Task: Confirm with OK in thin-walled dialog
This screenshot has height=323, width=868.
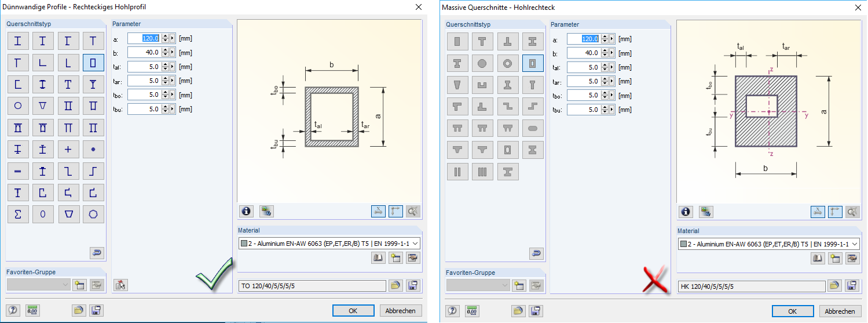Action: (353, 311)
